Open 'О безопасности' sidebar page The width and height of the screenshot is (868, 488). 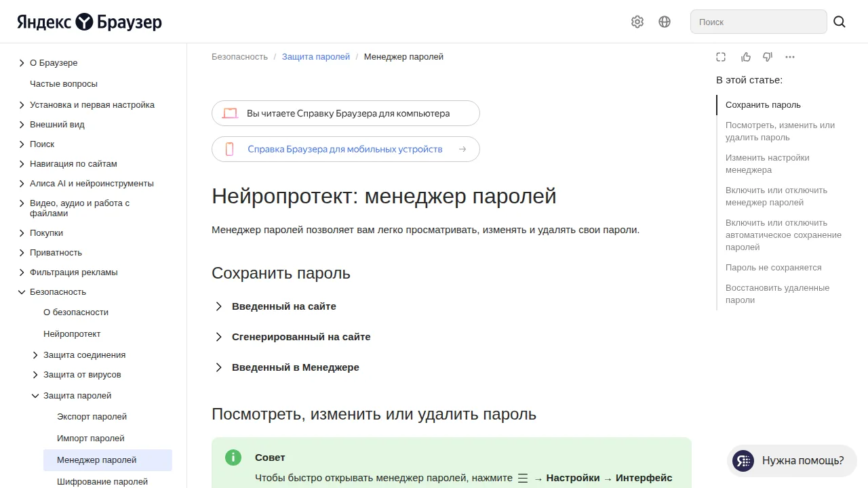pyautogui.click(x=76, y=312)
